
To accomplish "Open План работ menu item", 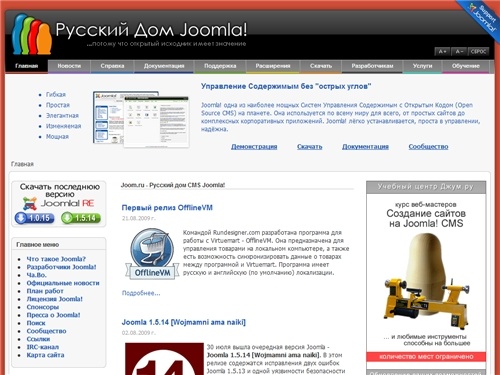I will tap(45, 291).
